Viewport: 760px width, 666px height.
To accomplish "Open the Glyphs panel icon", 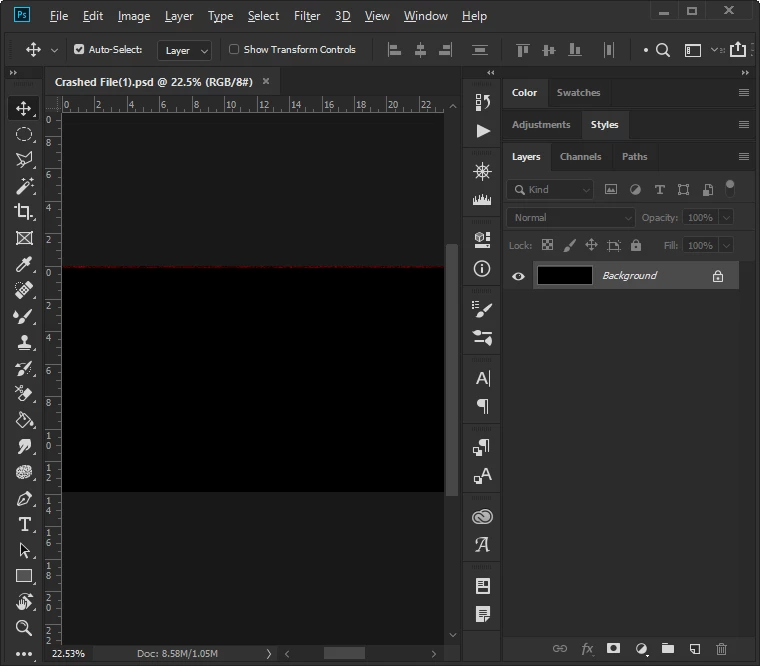I will [x=482, y=544].
